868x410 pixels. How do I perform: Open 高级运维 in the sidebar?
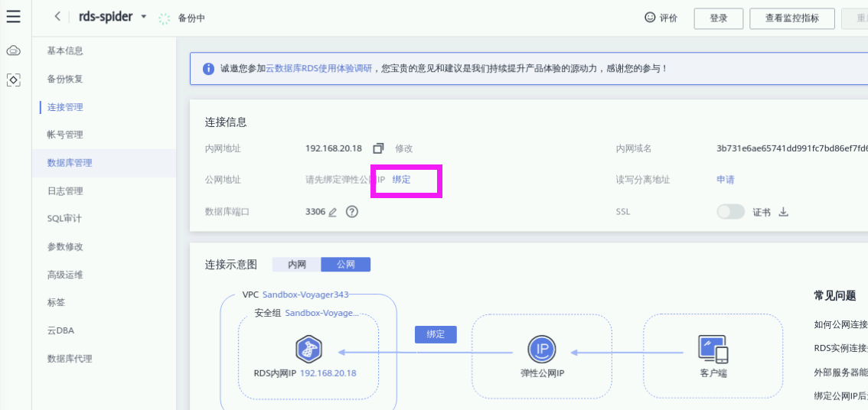(x=65, y=275)
